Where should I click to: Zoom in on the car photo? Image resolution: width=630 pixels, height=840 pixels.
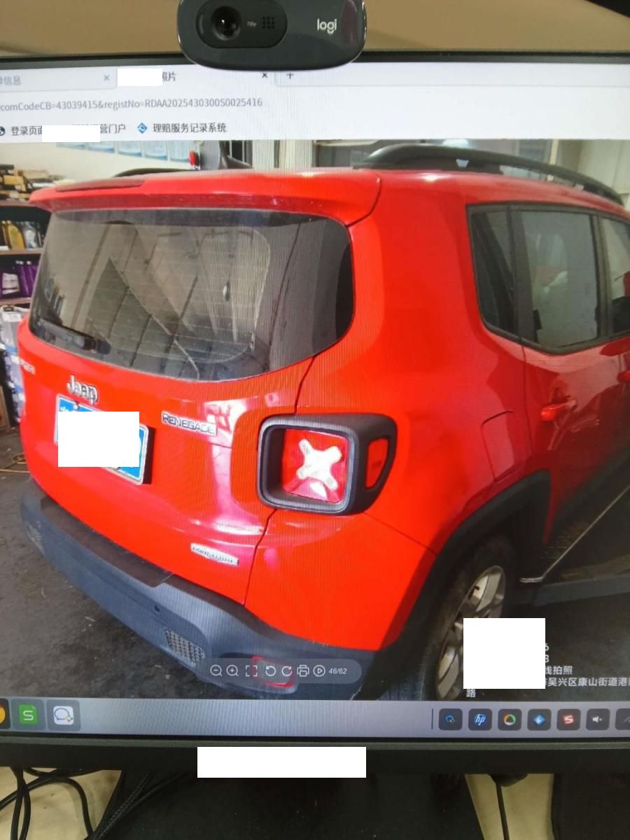pyautogui.click(x=232, y=671)
